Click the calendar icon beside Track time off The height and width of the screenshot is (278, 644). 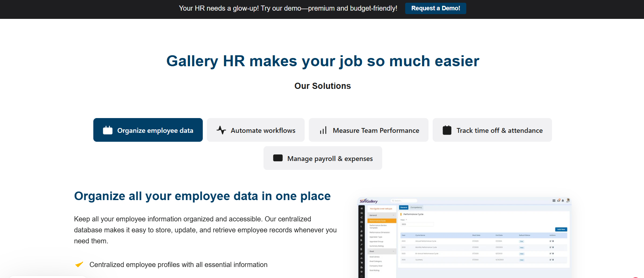pos(447,130)
